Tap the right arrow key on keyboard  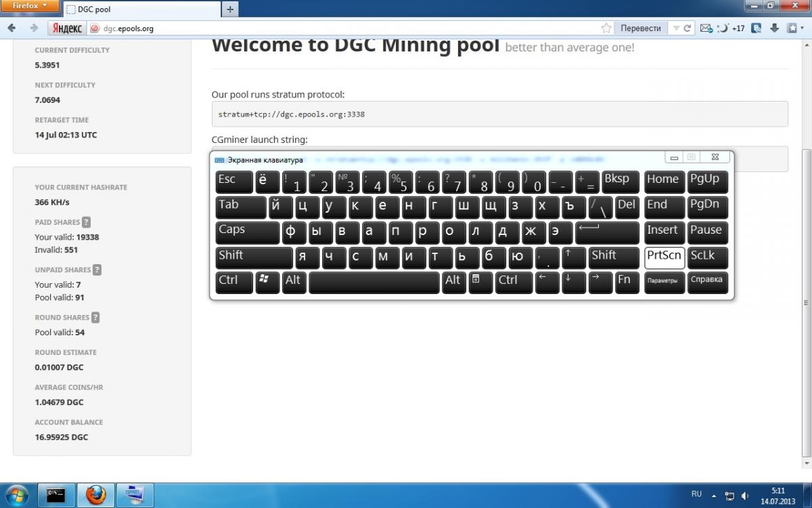(x=600, y=282)
